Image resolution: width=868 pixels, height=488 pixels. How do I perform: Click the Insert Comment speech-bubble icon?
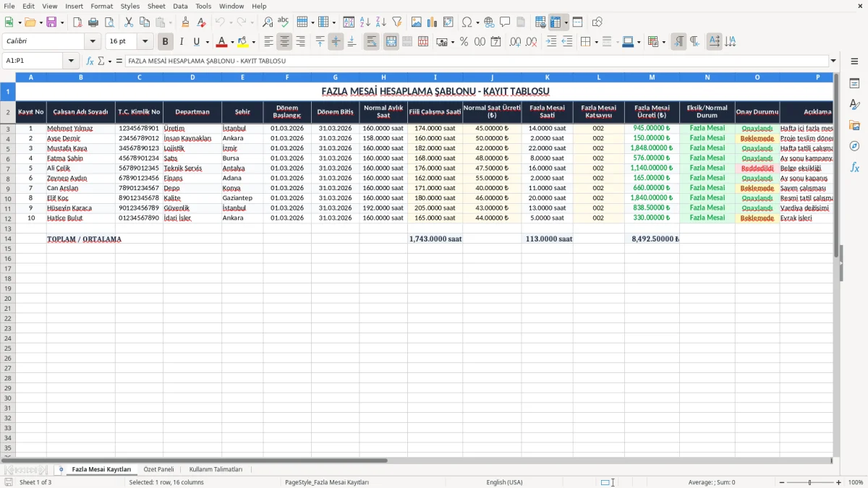click(506, 22)
